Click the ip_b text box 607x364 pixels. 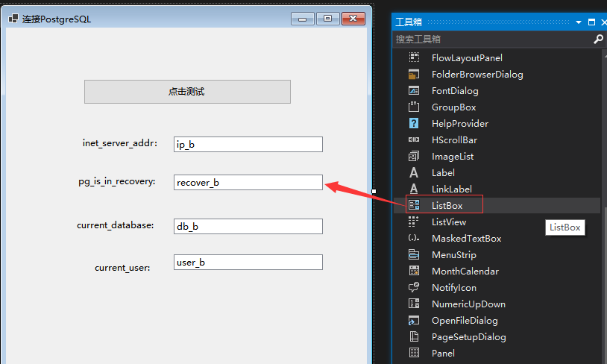point(248,144)
